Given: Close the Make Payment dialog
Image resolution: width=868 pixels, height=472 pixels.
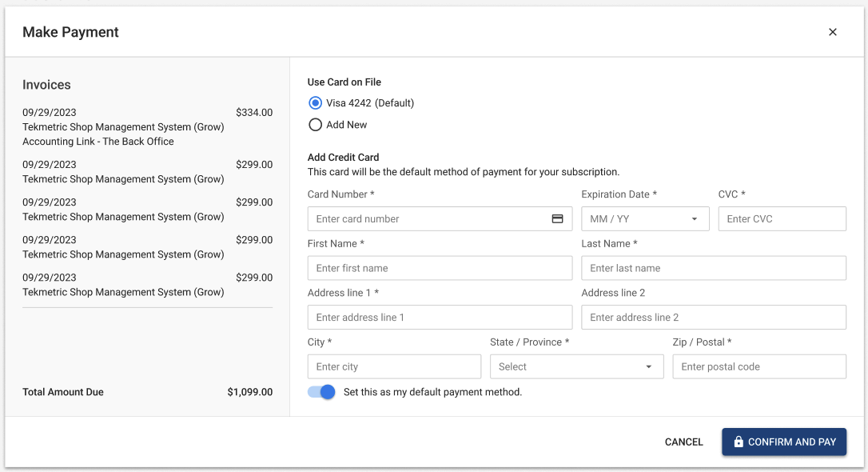Looking at the screenshot, I should [x=832, y=32].
